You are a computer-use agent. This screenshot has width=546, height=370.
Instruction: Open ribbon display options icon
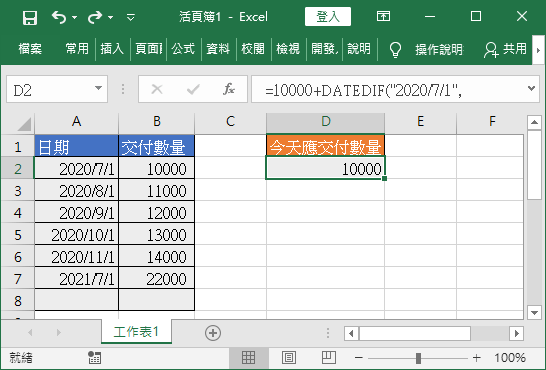tap(383, 16)
